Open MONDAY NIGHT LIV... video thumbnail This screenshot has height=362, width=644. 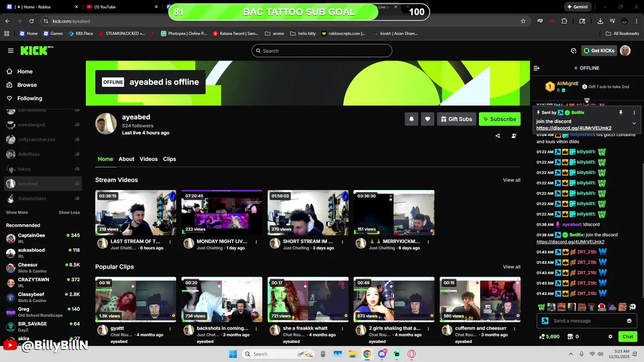point(222,213)
